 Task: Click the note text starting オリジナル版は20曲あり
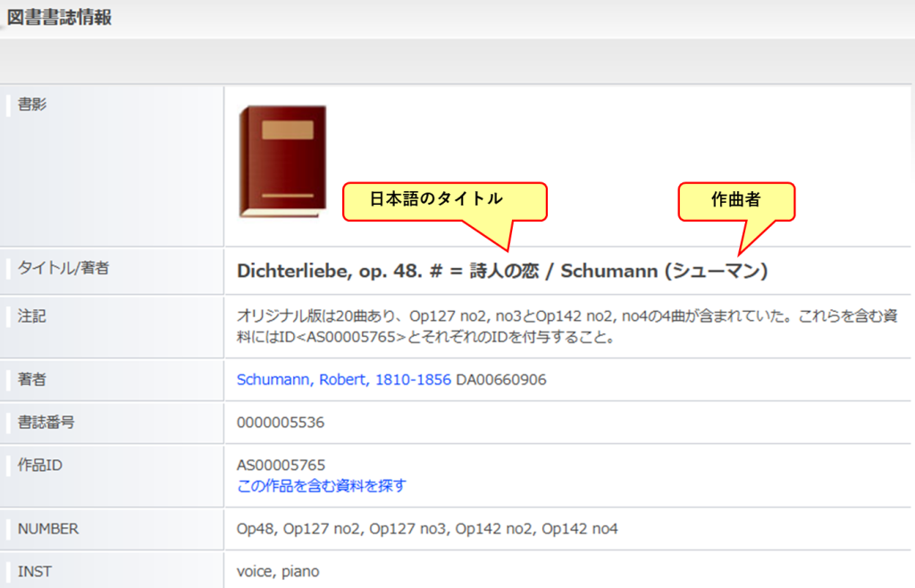(567, 326)
